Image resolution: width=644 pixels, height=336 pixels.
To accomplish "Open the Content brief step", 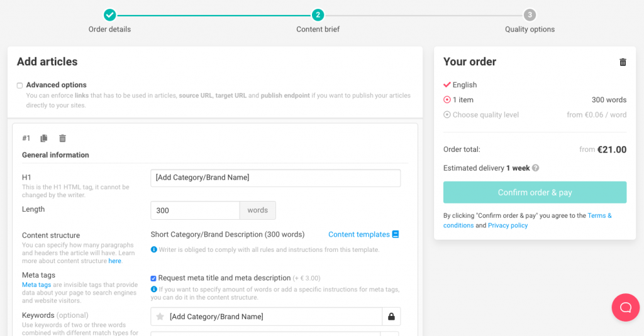I will click(x=318, y=14).
